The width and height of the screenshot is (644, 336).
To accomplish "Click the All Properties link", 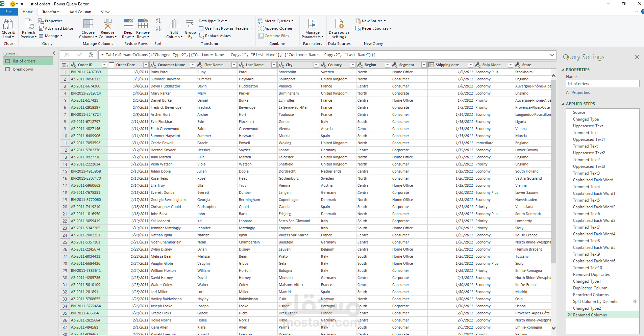I will [578, 93].
